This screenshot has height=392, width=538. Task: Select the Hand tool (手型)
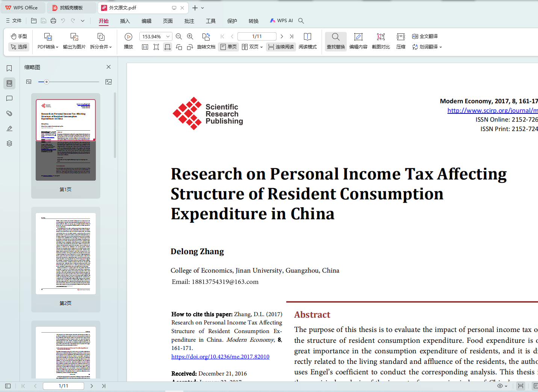[19, 36]
